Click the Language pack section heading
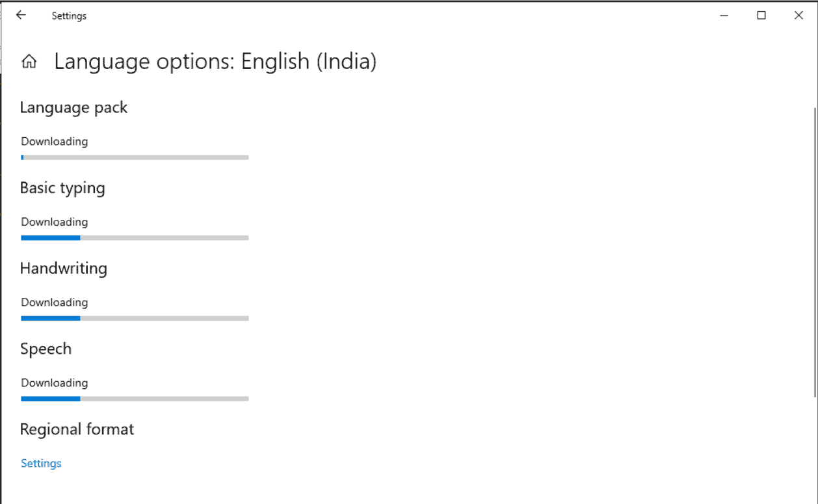 pyautogui.click(x=73, y=107)
